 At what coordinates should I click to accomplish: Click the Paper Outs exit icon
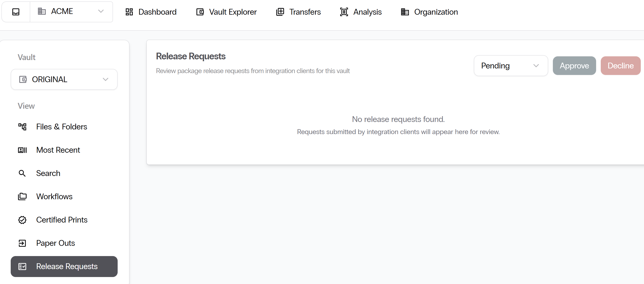tap(22, 243)
